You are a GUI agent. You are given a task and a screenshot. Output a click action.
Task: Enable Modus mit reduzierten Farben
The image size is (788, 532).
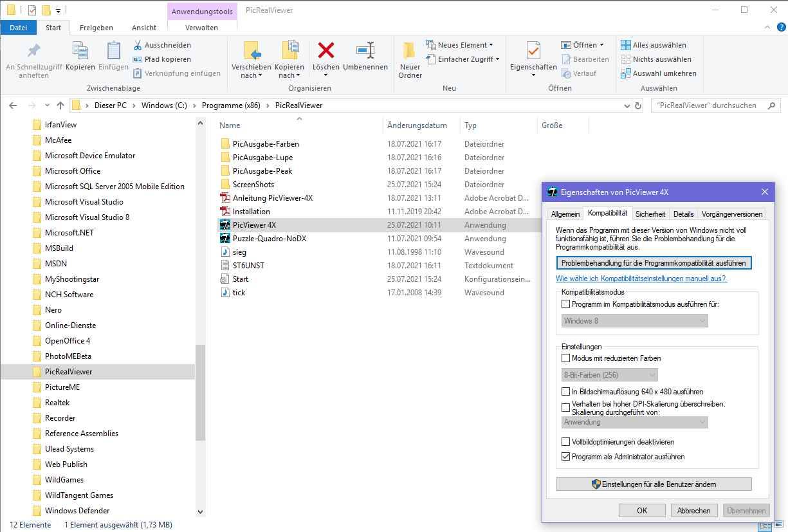(x=566, y=358)
